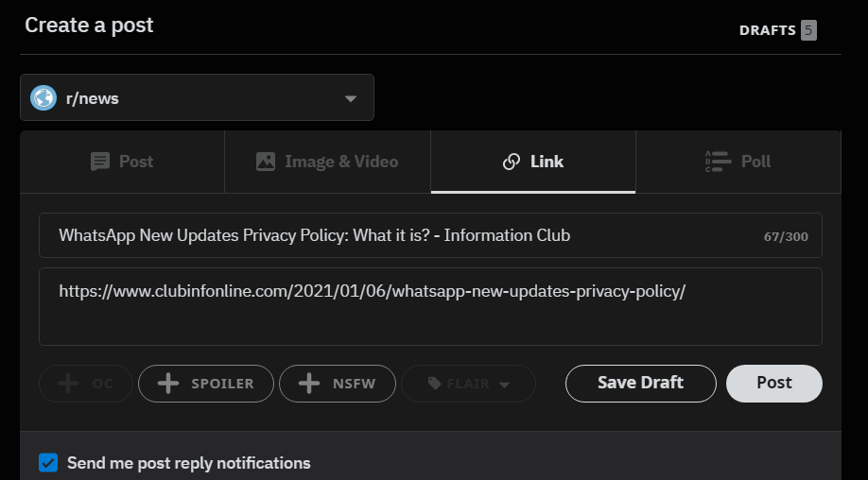The width and height of the screenshot is (868, 480).
Task: Switch to the Poll tab
Action: (738, 162)
